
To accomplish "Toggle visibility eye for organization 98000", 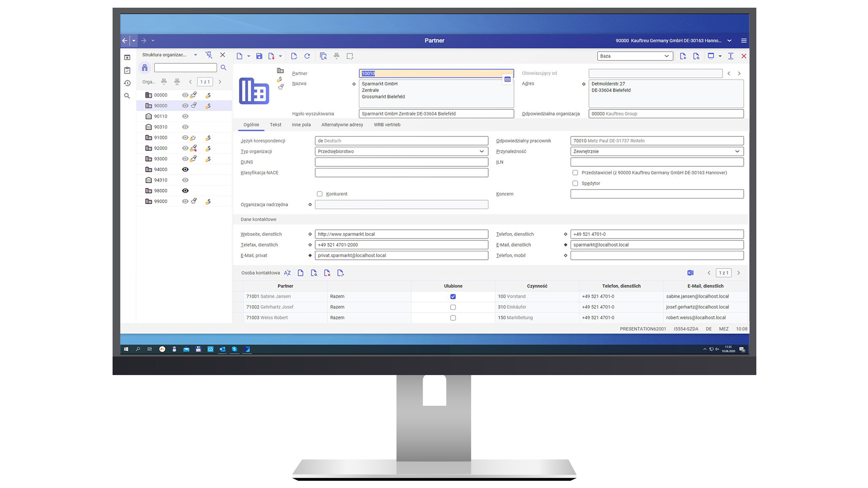I will (x=185, y=191).
